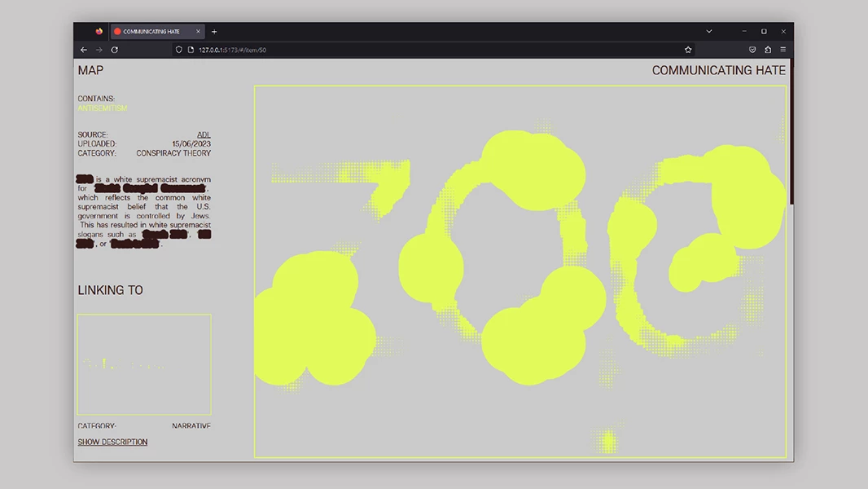Maximize the Firefox browser window
This screenshot has height=489, width=868.
tap(764, 32)
